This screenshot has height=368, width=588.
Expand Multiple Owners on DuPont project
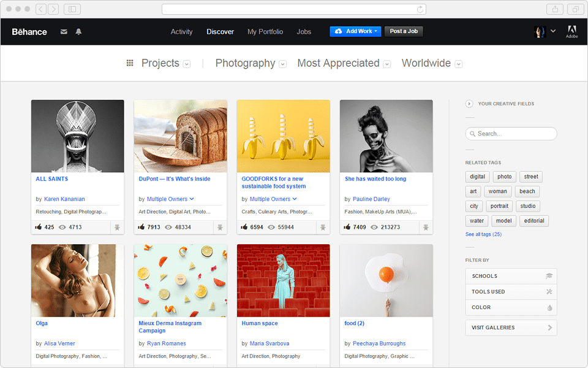coord(192,199)
